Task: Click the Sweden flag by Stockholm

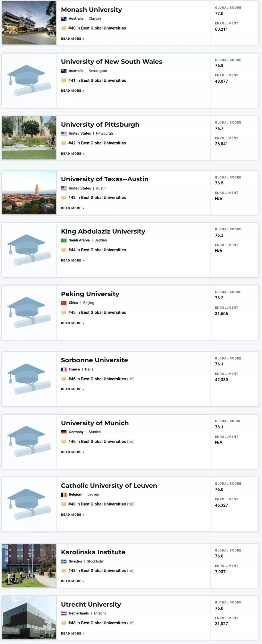Action: tap(64, 562)
